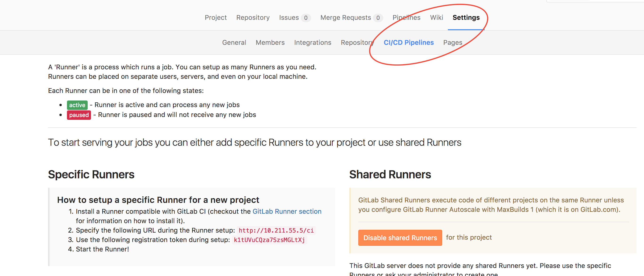Open the Settings tab

point(466,17)
